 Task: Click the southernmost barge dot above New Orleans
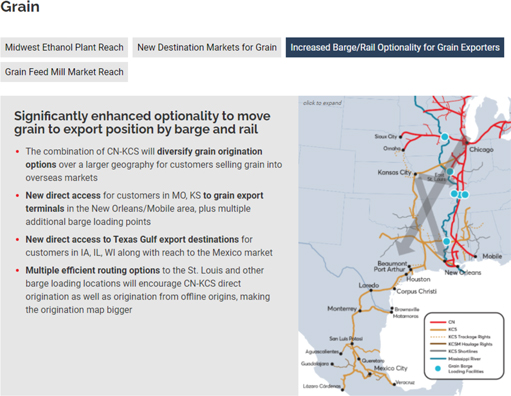447,241
